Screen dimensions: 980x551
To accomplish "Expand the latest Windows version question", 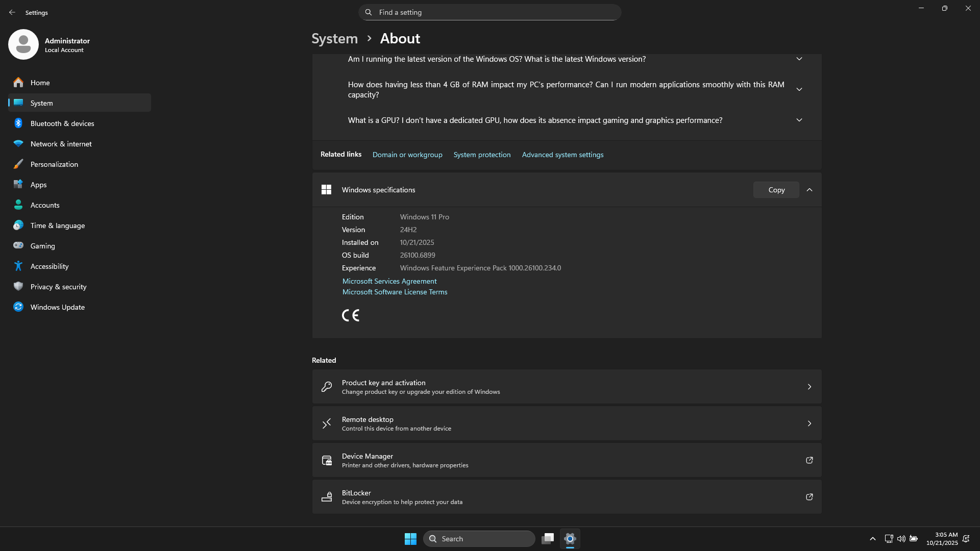I will pyautogui.click(x=799, y=59).
